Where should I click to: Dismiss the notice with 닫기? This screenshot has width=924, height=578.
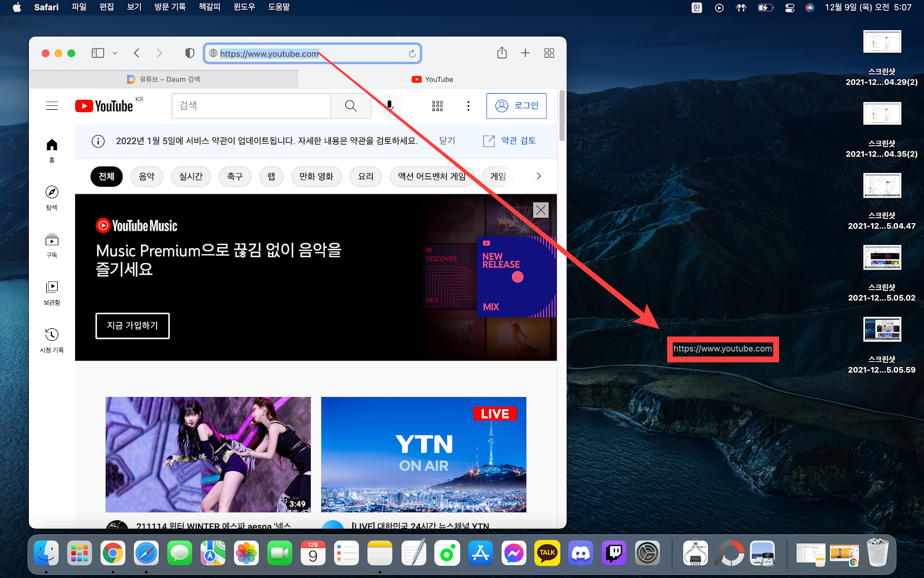coord(447,140)
